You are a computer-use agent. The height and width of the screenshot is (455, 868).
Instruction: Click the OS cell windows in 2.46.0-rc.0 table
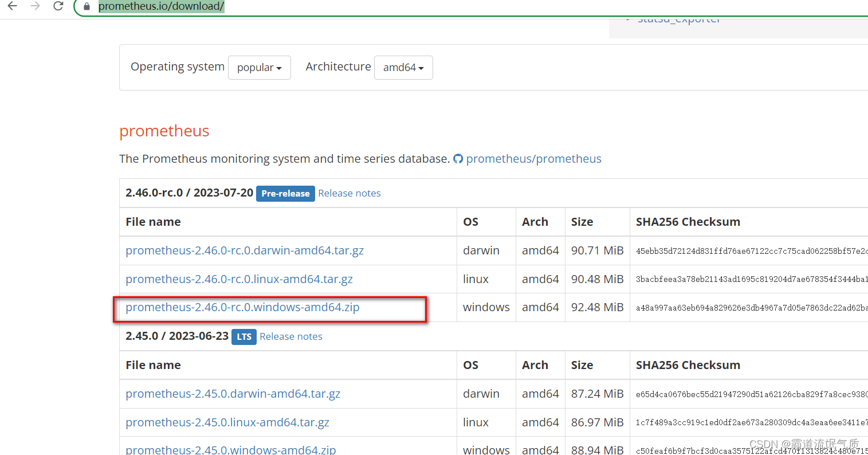(x=486, y=307)
